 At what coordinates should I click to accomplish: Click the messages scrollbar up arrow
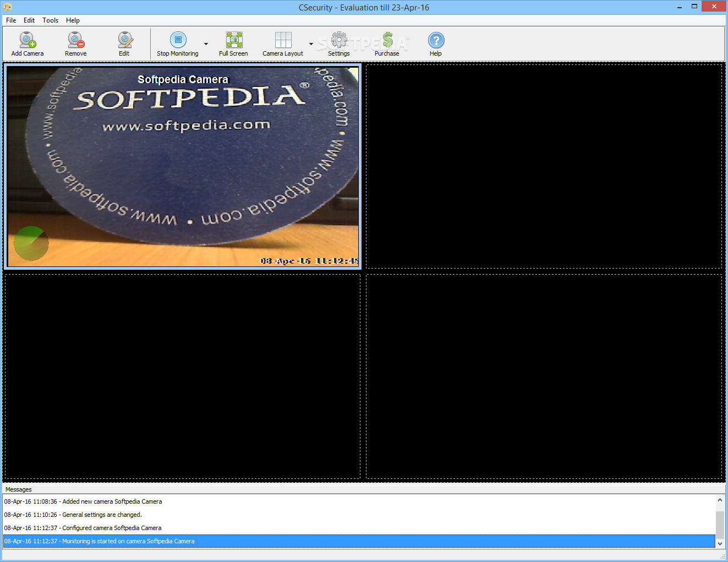(x=720, y=500)
